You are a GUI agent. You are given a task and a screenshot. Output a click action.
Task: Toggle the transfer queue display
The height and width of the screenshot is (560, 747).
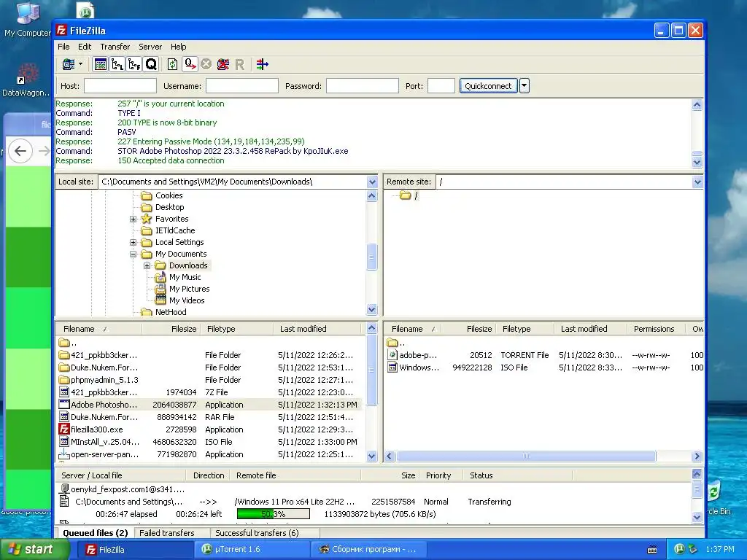[151, 64]
